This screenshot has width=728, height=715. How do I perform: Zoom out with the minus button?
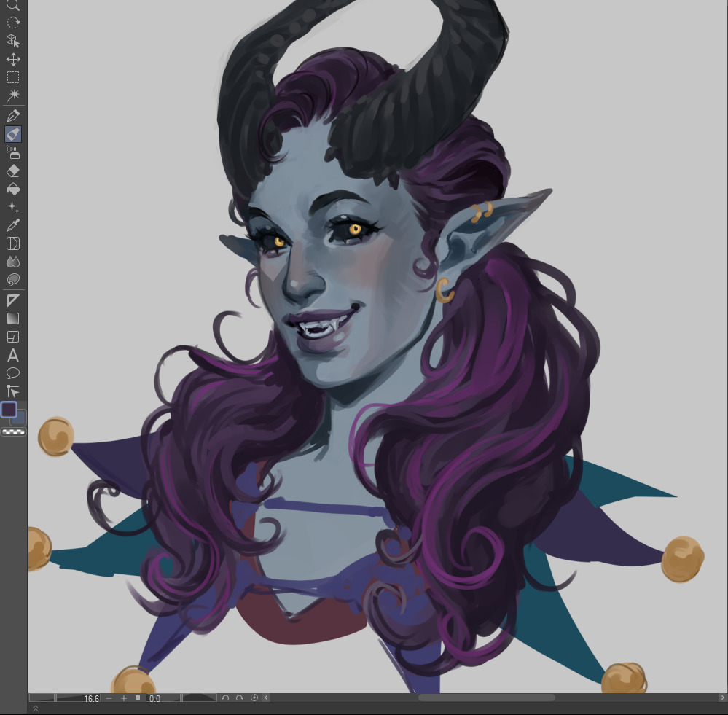(109, 698)
